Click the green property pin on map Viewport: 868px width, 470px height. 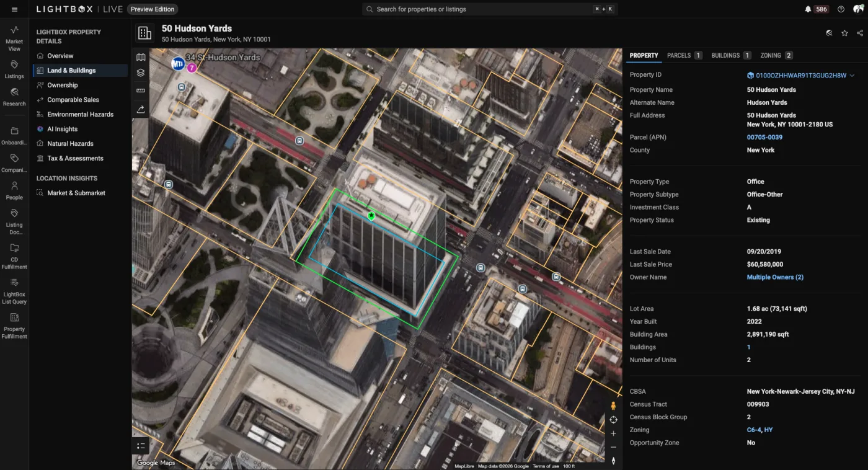pos(371,216)
